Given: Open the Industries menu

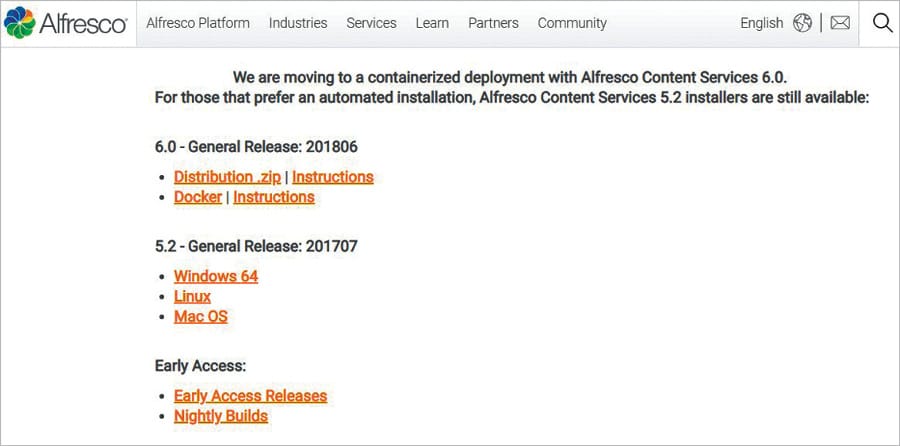Looking at the screenshot, I should tap(298, 22).
